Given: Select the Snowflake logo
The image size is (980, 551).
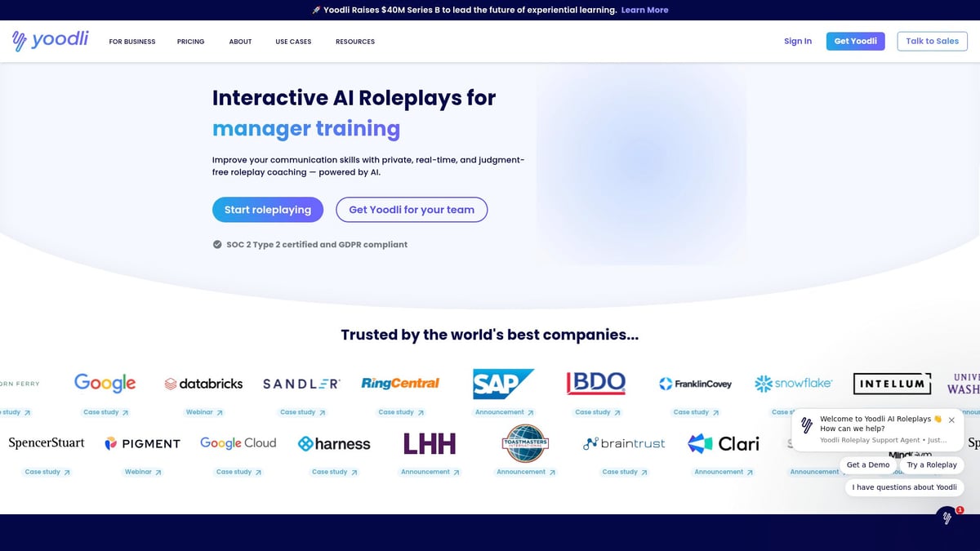Looking at the screenshot, I should pyautogui.click(x=793, y=383).
